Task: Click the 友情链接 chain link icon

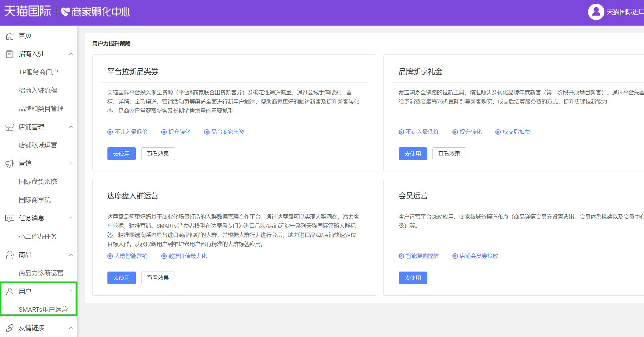Action: click(x=10, y=328)
